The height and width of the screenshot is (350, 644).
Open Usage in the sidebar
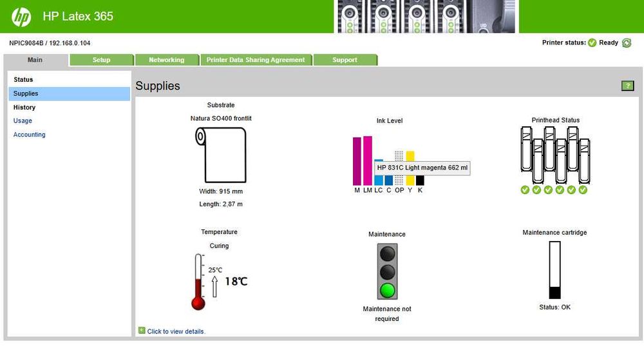23,121
